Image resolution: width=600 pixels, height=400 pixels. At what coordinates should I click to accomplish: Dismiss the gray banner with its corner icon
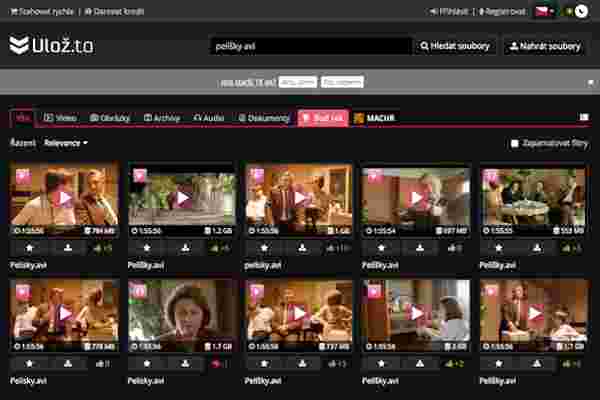pos(591,83)
